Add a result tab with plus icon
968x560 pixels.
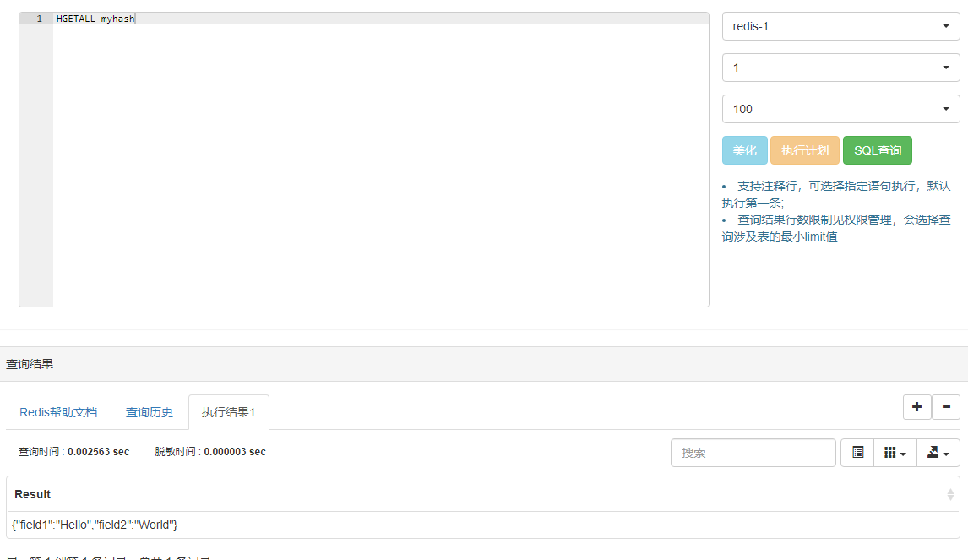(x=916, y=407)
